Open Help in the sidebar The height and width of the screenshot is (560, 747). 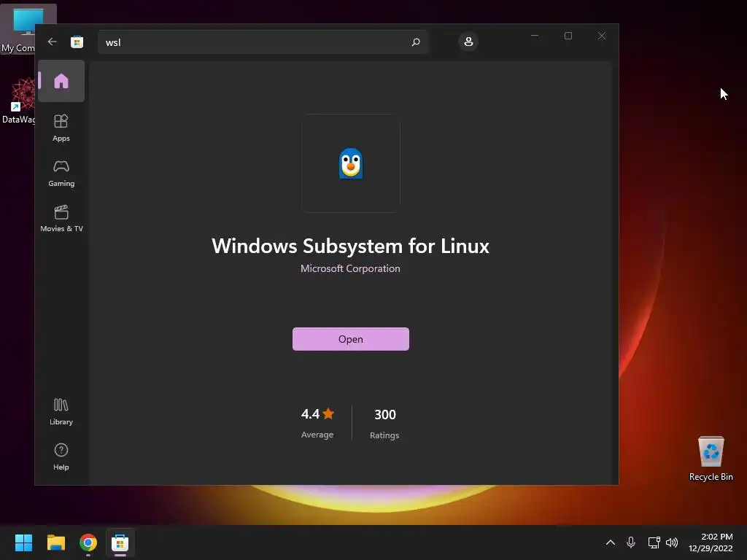[x=61, y=457]
